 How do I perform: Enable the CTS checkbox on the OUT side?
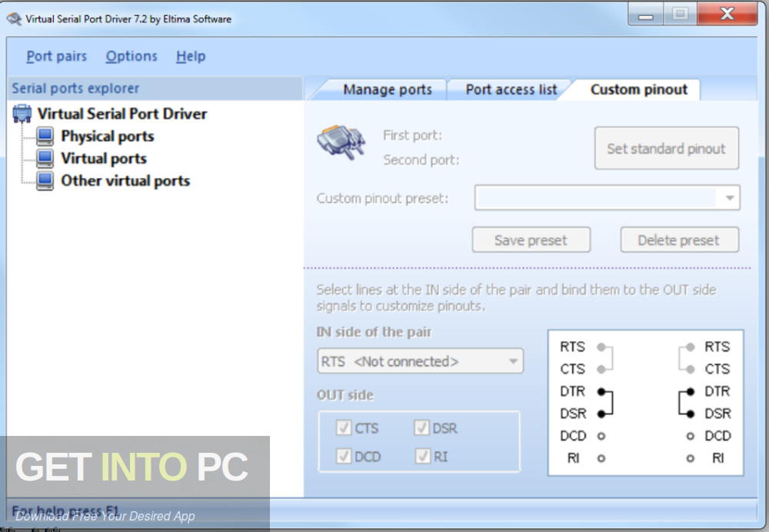344,427
